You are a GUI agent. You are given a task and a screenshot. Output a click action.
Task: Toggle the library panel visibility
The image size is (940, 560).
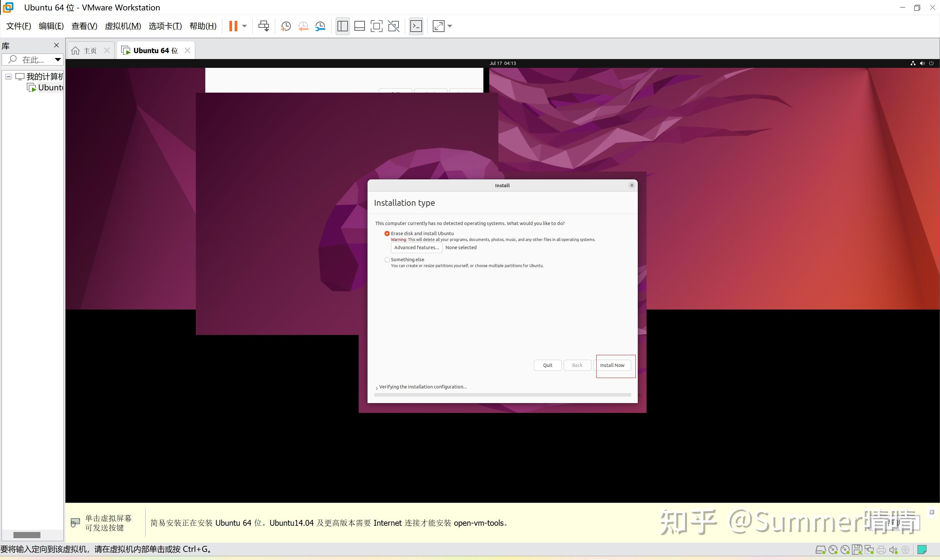(x=342, y=26)
